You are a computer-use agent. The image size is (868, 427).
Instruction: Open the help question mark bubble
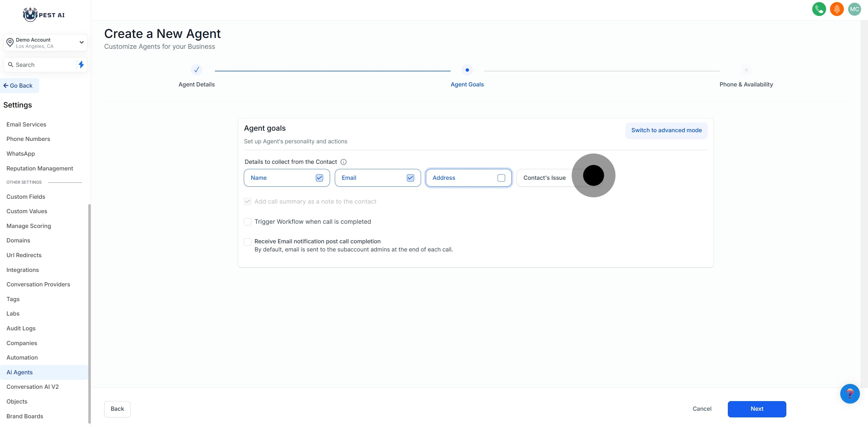tap(850, 393)
